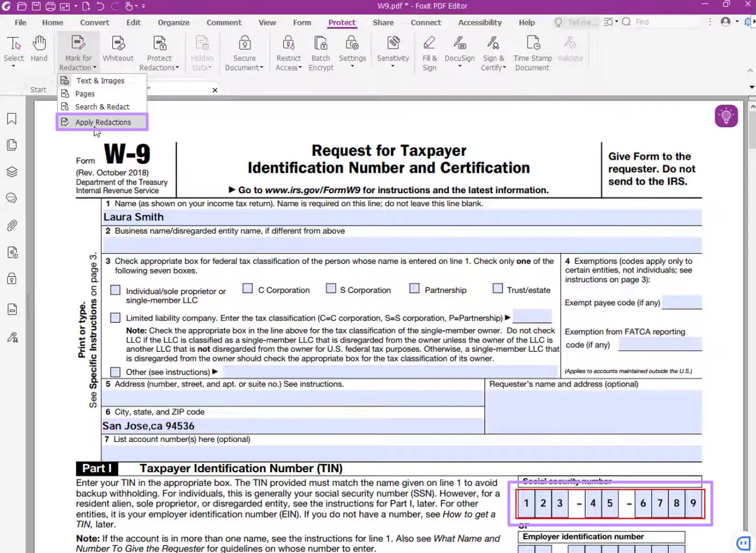The height and width of the screenshot is (553, 756).
Task: Open the Bookmarks panel
Action: click(x=12, y=118)
